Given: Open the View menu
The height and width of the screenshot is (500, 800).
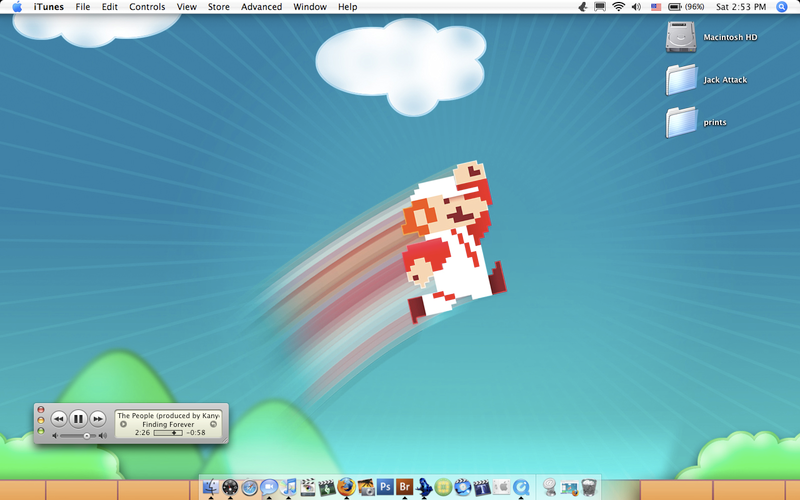Looking at the screenshot, I should click(x=186, y=7).
